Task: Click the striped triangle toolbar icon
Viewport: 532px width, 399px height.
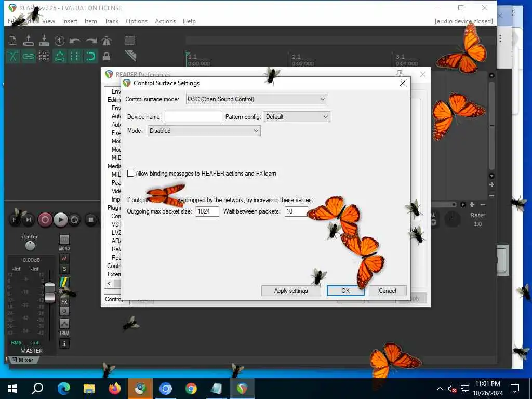Action: click(130, 56)
